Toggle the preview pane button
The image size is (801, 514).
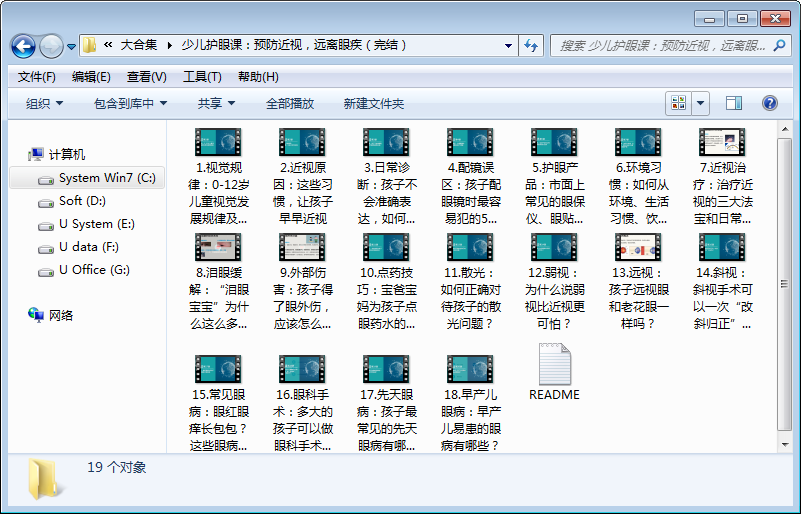click(734, 103)
